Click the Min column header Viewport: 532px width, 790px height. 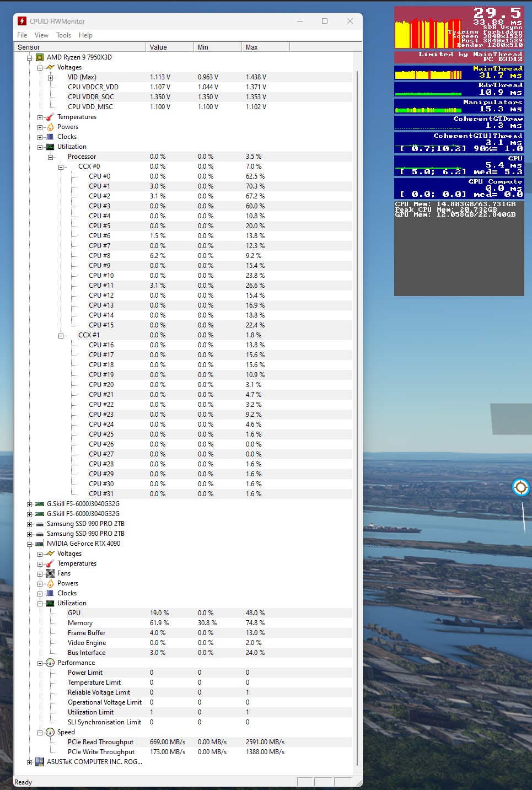[x=218, y=47]
